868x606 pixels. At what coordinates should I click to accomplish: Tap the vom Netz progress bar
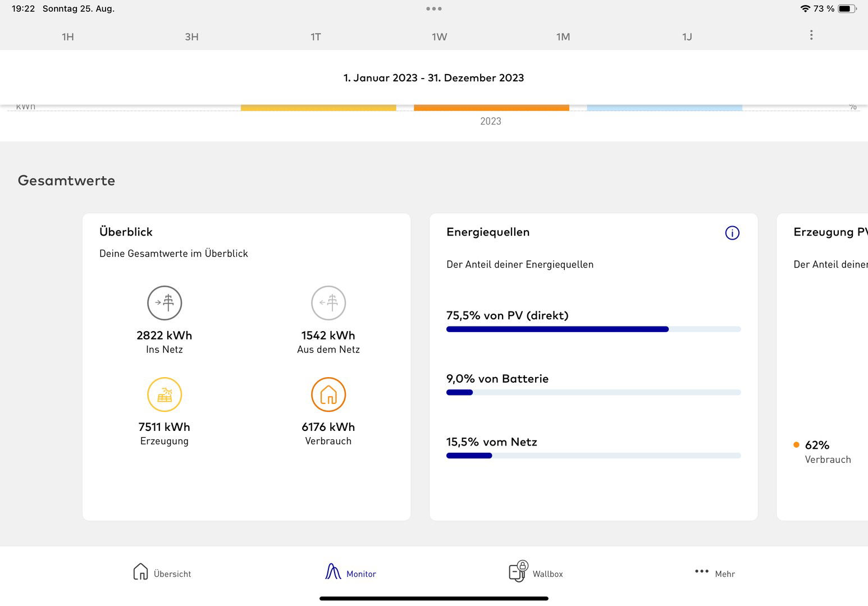(x=593, y=456)
